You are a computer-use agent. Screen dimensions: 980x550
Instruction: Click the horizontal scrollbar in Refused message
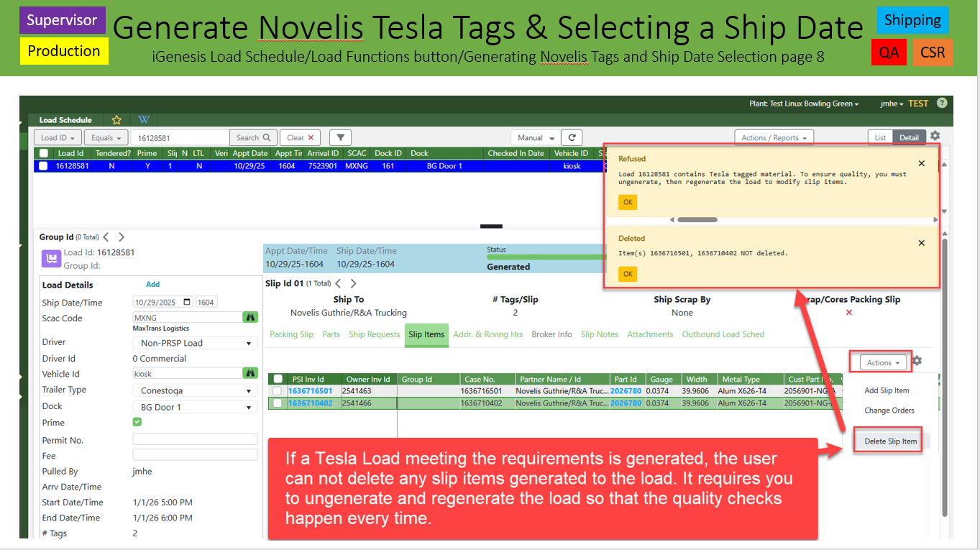pyautogui.click(x=697, y=219)
